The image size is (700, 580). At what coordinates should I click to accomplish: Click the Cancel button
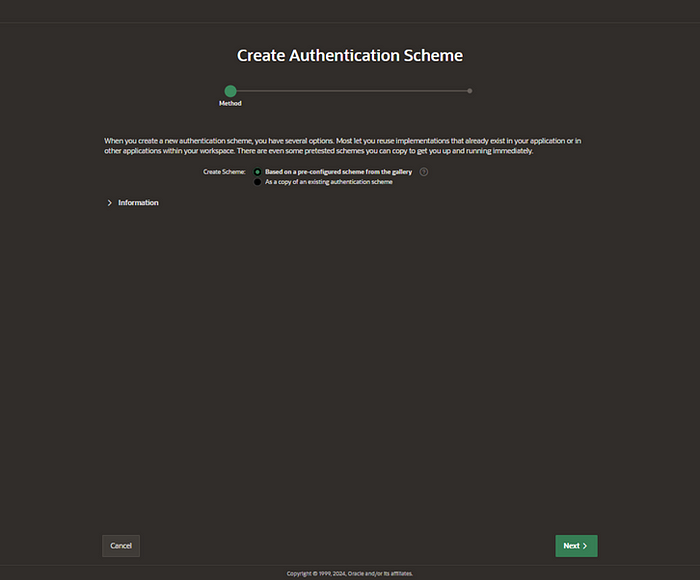click(x=121, y=546)
